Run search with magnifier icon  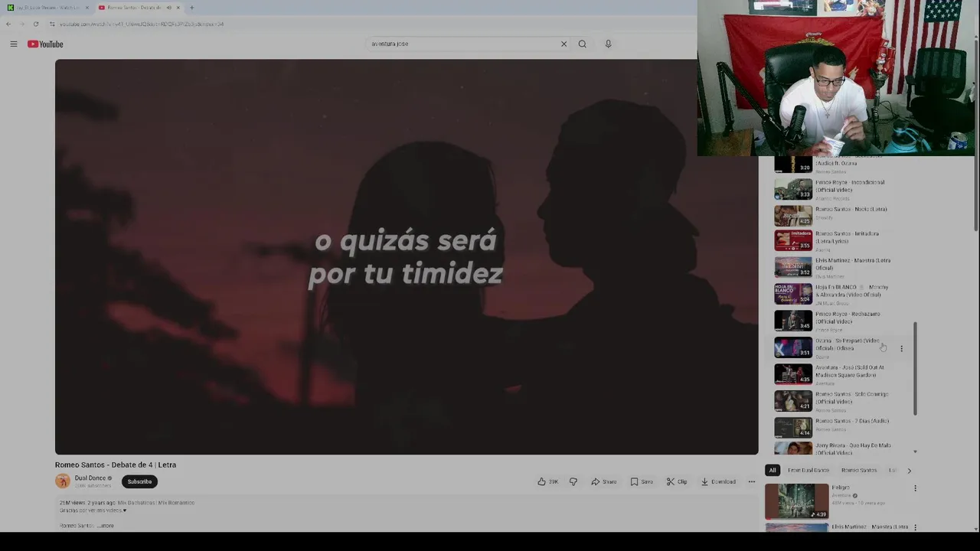pyautogui.click(x=582, y=44)
